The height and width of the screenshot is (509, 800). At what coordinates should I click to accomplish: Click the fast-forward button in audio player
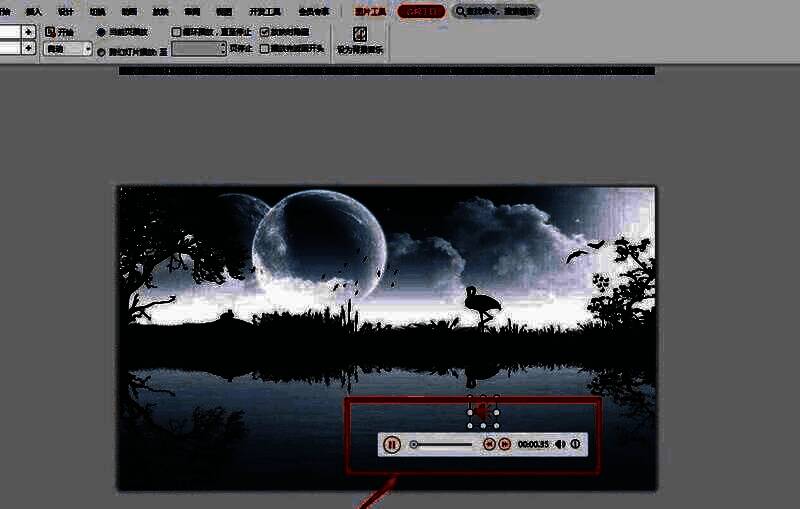point(505,444)
